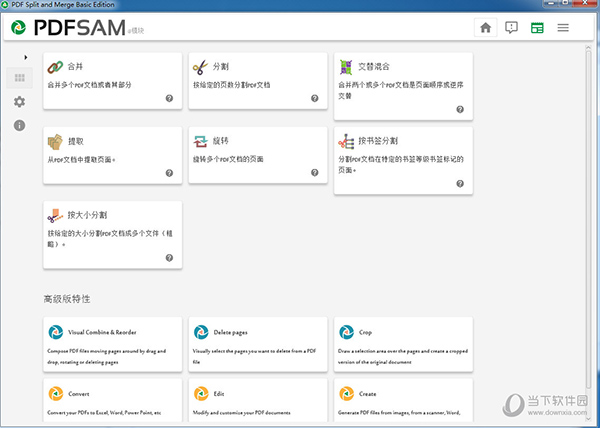Click the 分割 scissors split icon
Image resolution: width=600 pixels, height=428 pixels.
pos(201,67)
